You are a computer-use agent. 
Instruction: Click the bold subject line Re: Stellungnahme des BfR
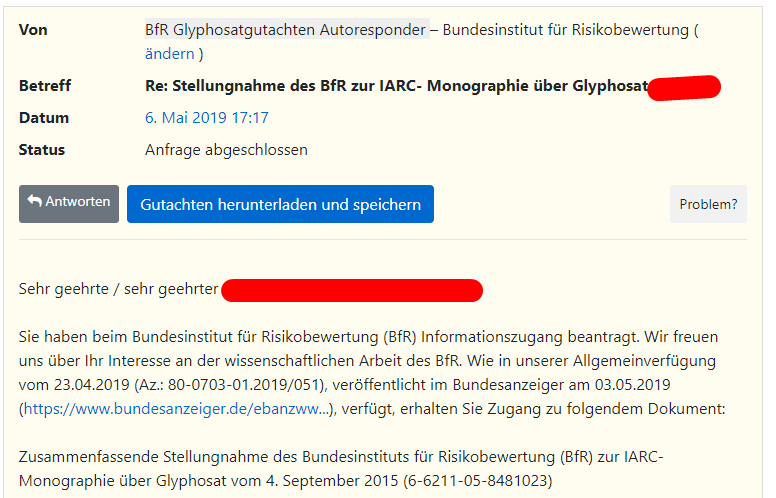click(396, 86)
